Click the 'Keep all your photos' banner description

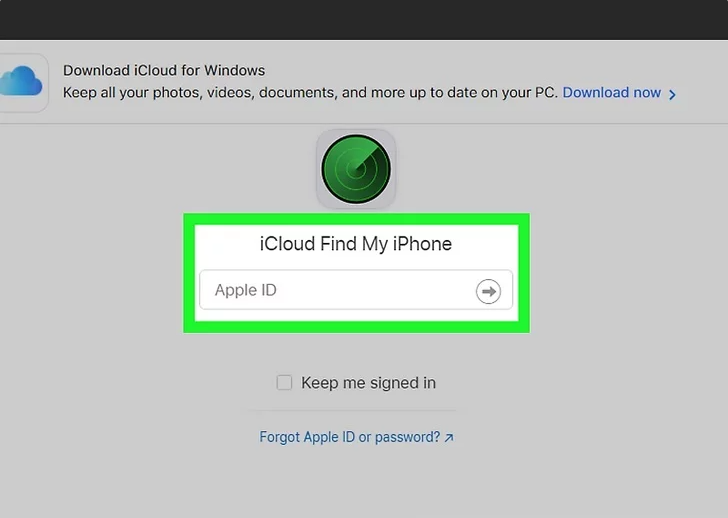click(310, 92)
